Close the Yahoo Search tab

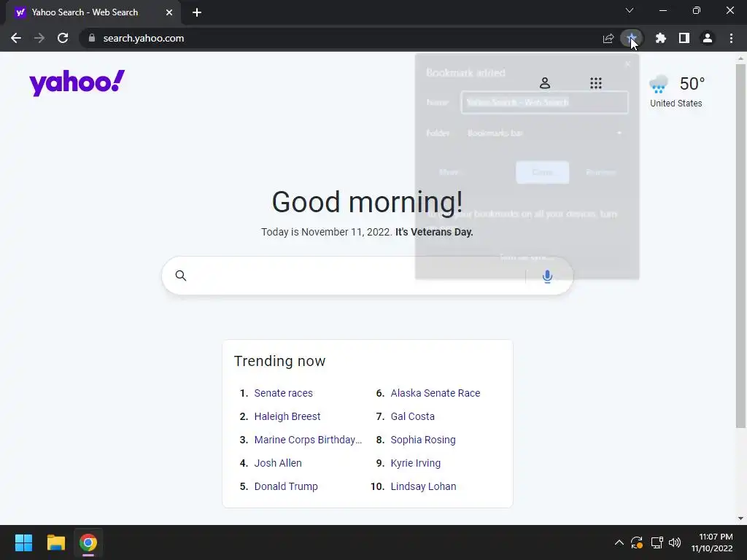[169, 12]
